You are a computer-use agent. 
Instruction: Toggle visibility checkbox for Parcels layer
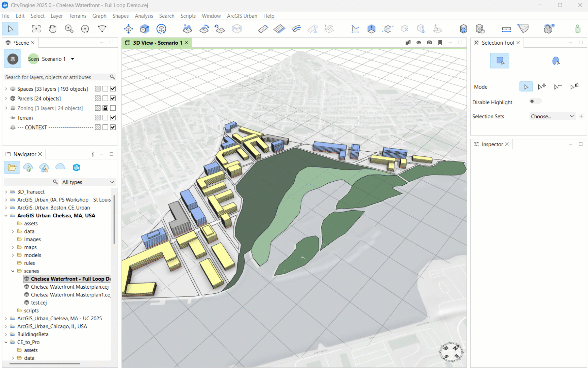tap(113, 98)
